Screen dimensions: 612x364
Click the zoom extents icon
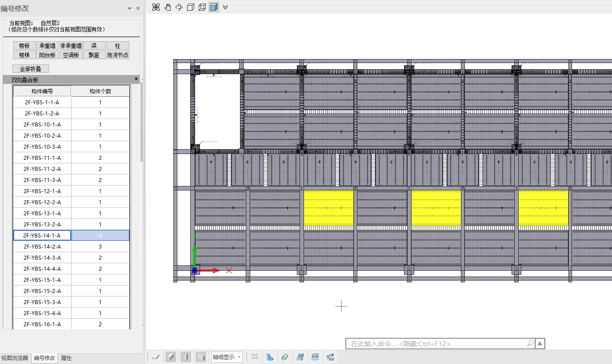point(156,7)
